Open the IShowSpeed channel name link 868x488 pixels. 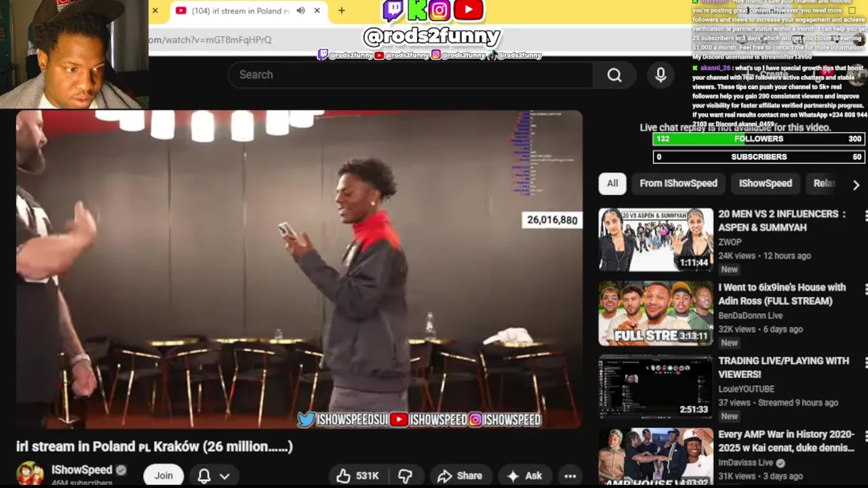click(x=81, y=470)
